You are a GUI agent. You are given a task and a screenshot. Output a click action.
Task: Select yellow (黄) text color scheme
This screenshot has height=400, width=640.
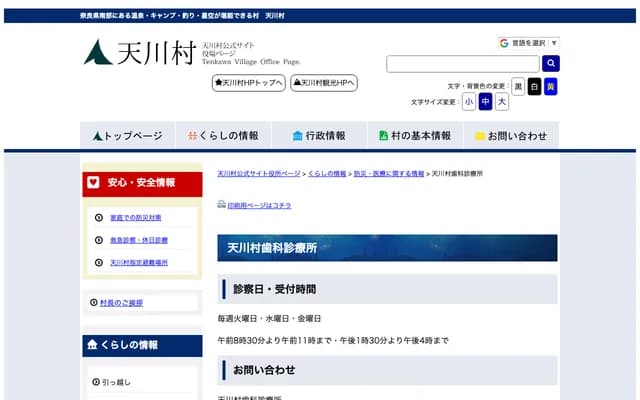(x=550, y=87)
